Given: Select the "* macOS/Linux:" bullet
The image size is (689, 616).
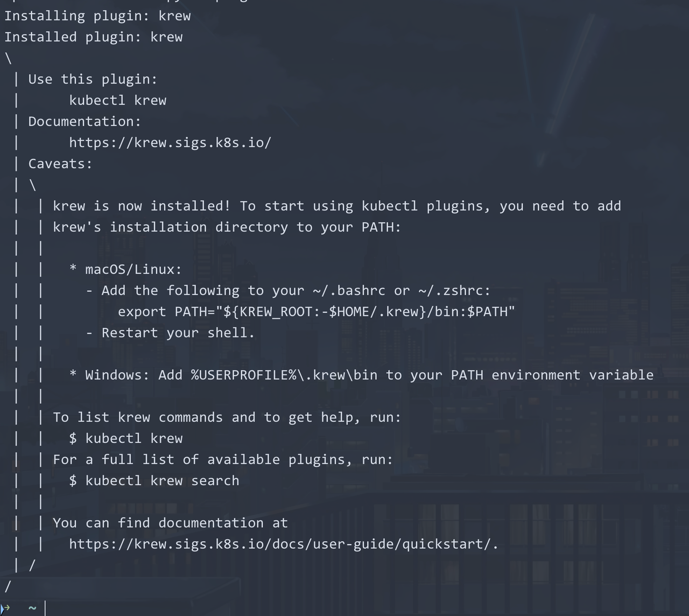Looking at the screenshot, I should (x=125, y=269).
